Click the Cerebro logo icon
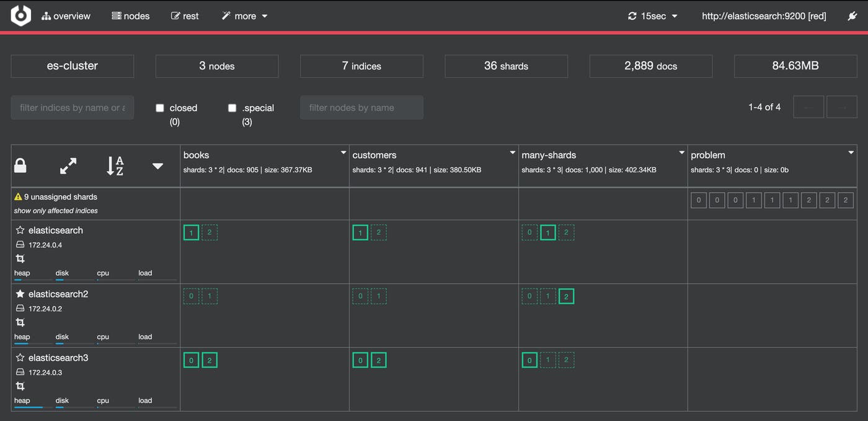 20,16
